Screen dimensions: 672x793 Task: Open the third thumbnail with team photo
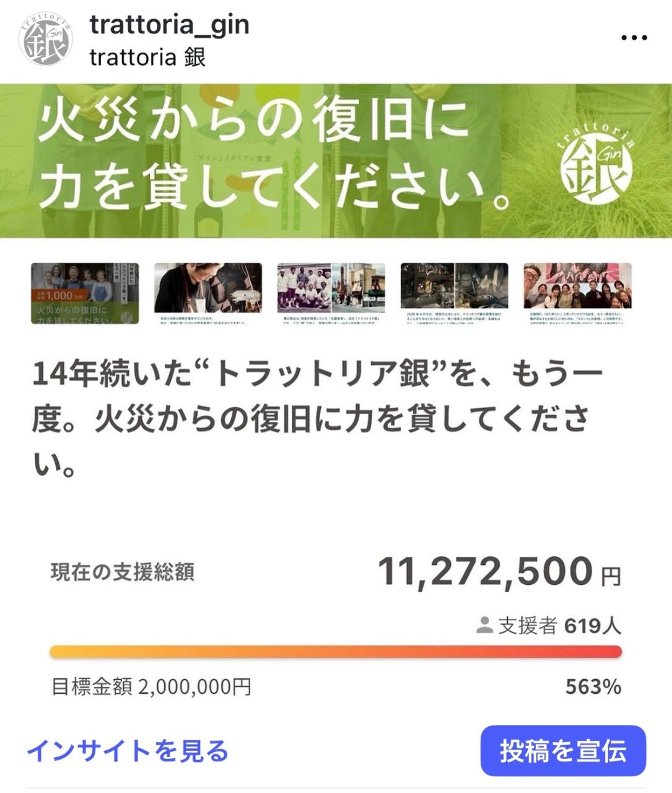331,294
